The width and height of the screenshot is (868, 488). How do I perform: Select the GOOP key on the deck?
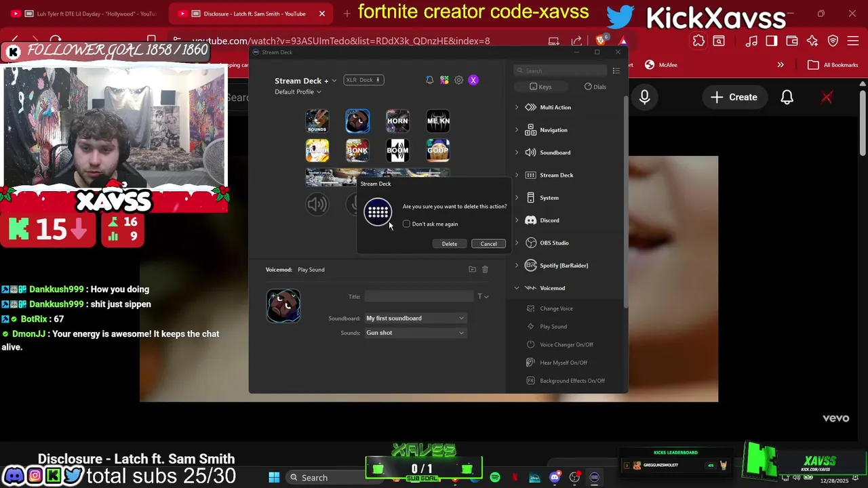pos(438,150)
